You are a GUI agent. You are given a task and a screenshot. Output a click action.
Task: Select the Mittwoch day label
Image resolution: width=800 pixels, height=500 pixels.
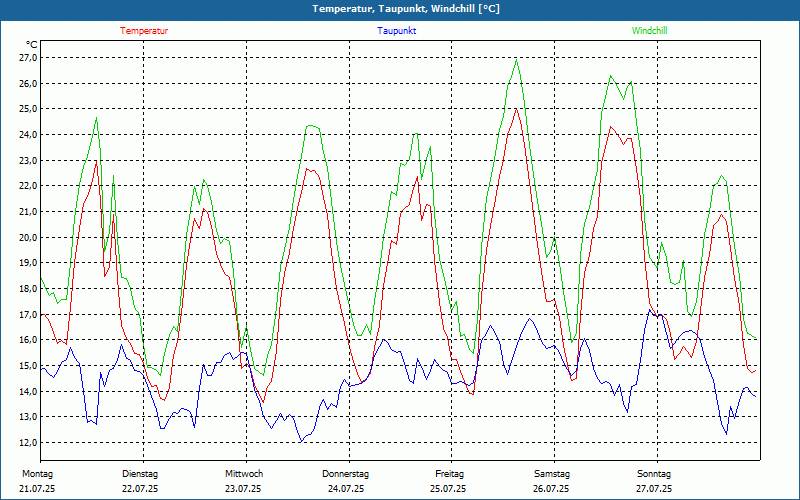point(244,473)
